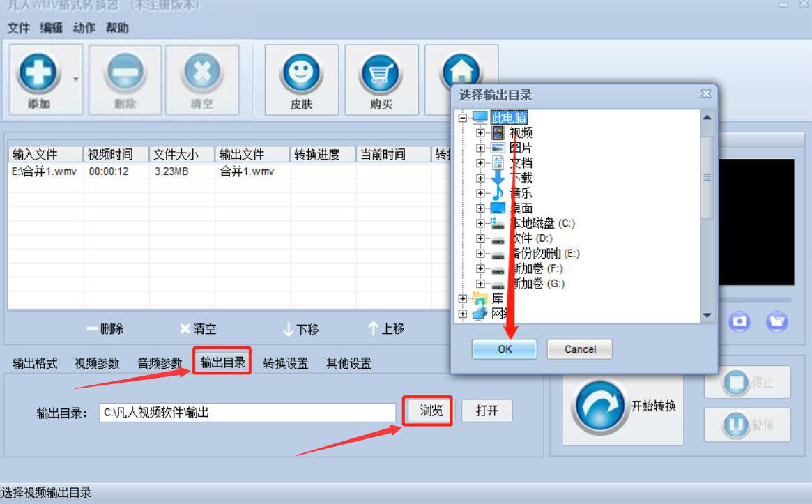
Task: Click Cancel in the 选择输出目录 dialog
Action: pos(580,349)
